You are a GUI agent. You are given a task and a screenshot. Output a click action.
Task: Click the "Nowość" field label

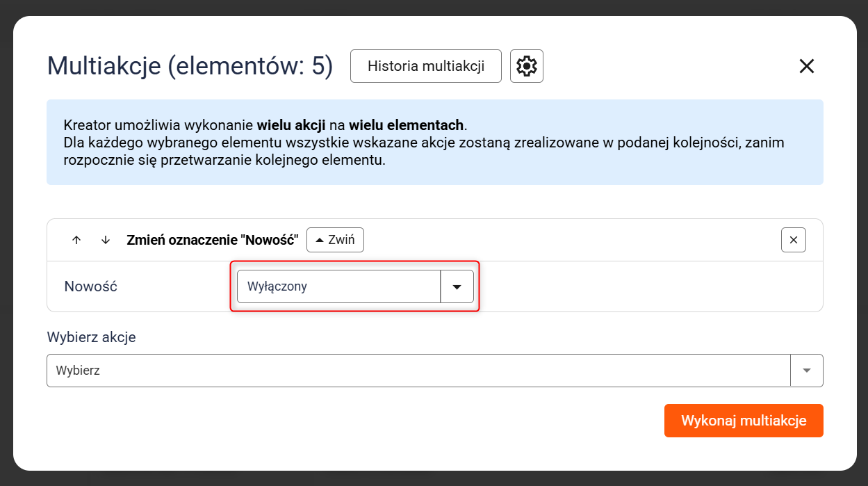[90, 286]
